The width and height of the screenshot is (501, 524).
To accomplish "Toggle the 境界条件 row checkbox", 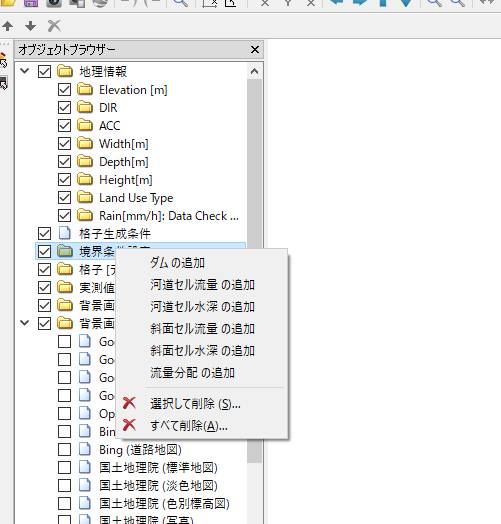I will pyautogui.click(x=44, y=252).
